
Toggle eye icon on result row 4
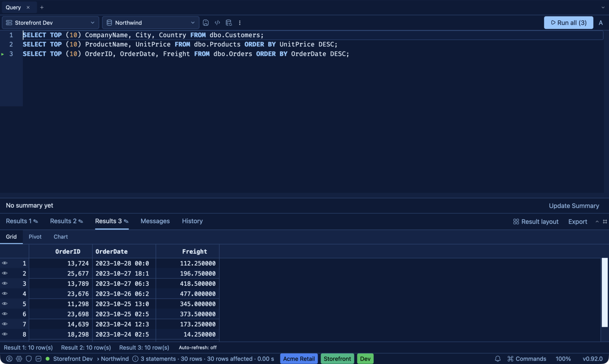coord(5,293)
